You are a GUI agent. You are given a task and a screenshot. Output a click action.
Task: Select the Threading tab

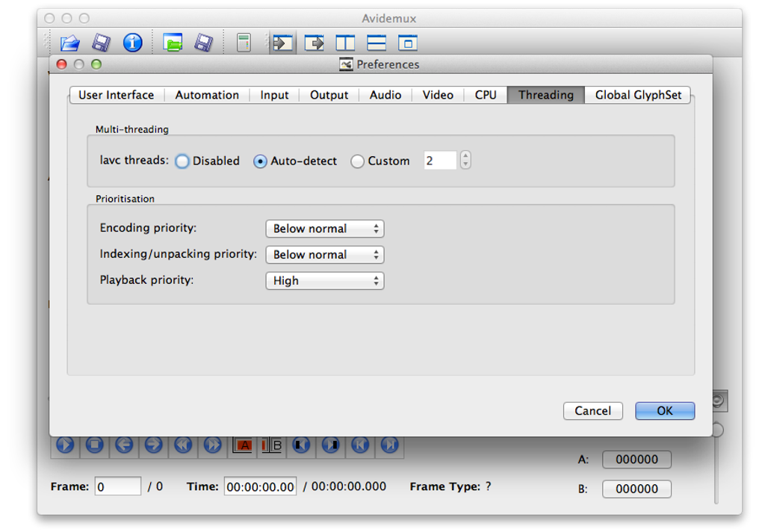(x=546, y=95)
